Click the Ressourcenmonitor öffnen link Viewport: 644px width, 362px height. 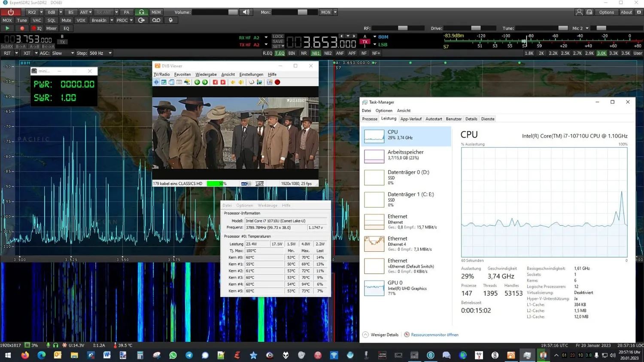[434, 335]
